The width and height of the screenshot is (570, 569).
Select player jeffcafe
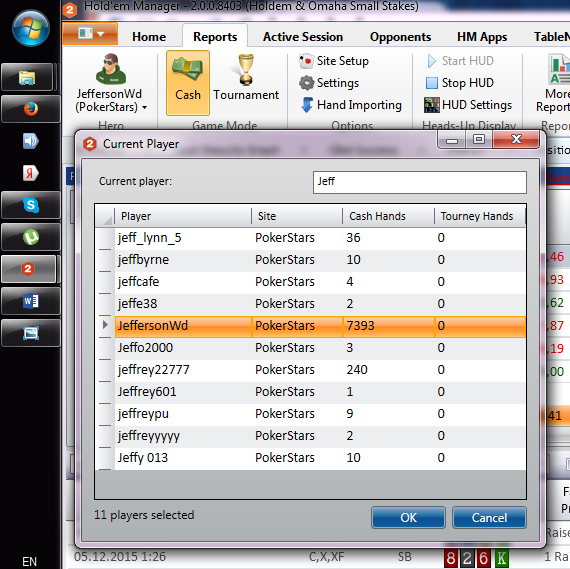coord(320,282)
